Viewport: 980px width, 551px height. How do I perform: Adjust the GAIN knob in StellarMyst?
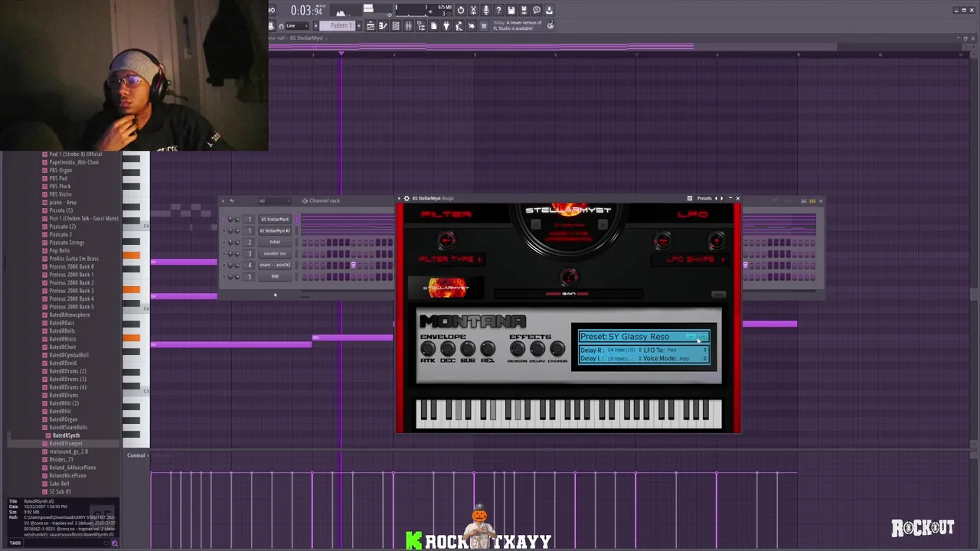569,277
